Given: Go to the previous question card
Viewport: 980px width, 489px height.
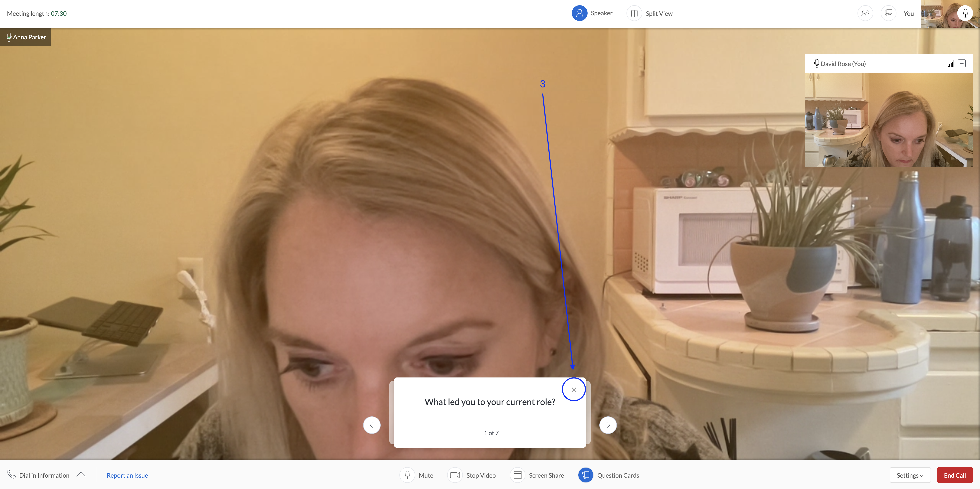Looking at the screenshot, I should [x=372, y=425].
